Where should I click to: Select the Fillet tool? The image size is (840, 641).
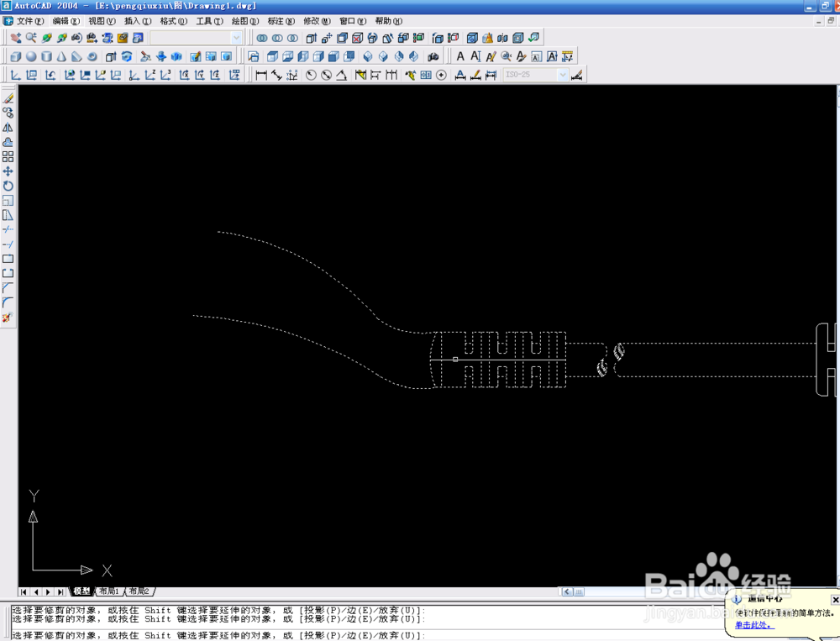click(x=8, y=302)
